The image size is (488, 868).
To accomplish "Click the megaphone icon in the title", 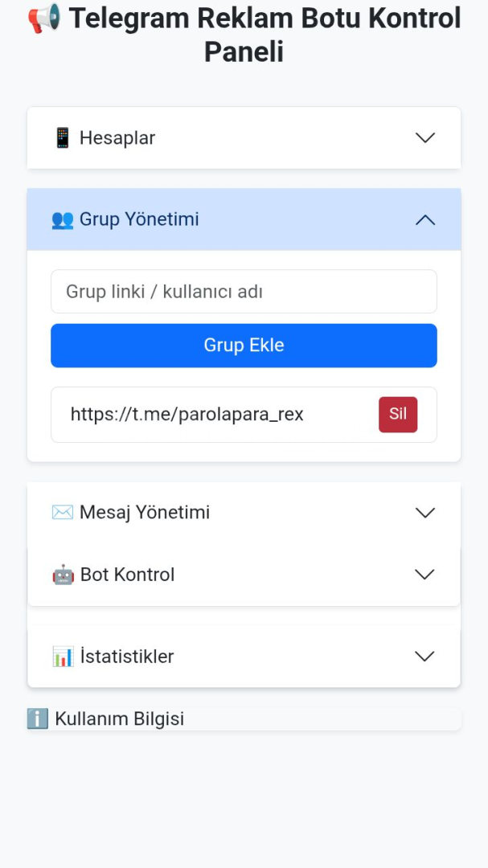I will tap(44, 18).
